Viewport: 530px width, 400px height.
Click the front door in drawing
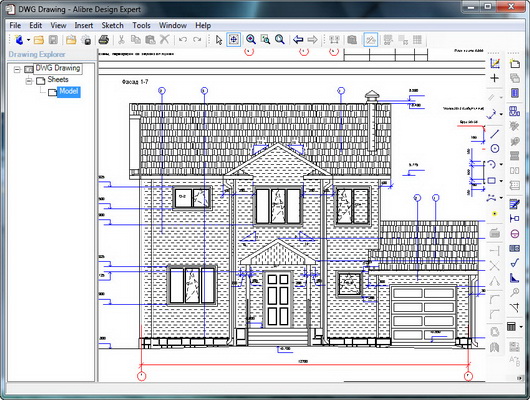pos(278,299)
